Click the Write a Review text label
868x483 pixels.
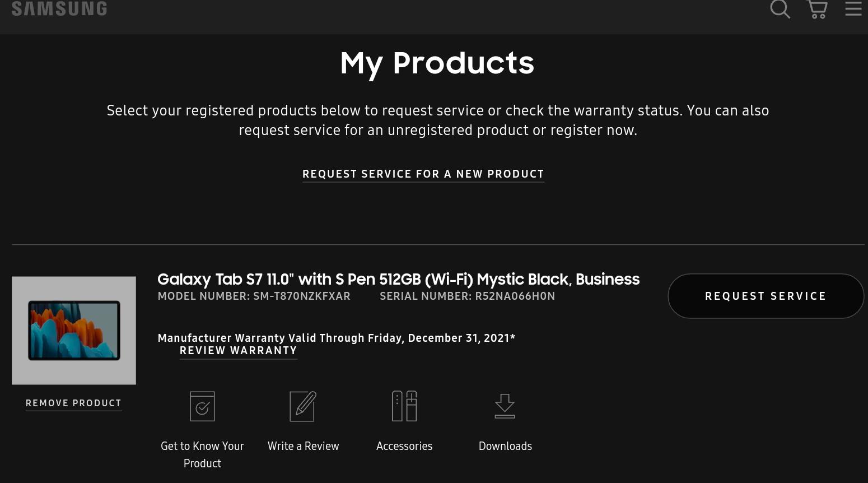pos(303,446)
